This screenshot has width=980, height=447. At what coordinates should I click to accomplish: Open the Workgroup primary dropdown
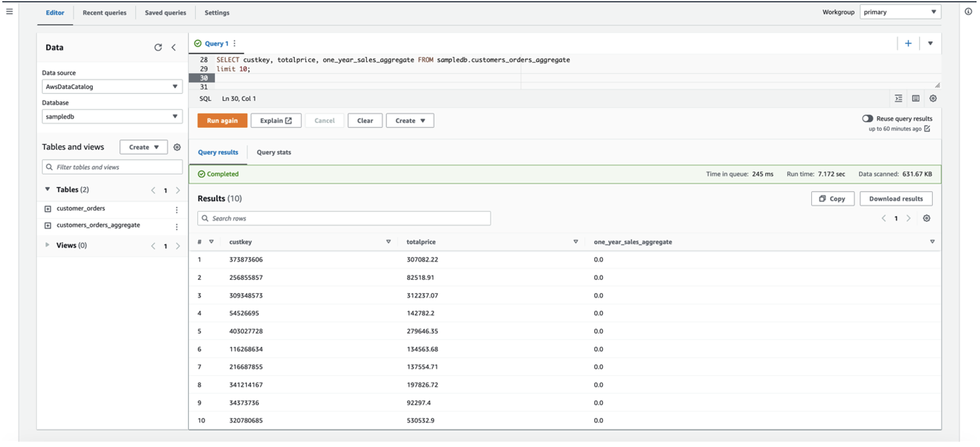tap(900, 12)
